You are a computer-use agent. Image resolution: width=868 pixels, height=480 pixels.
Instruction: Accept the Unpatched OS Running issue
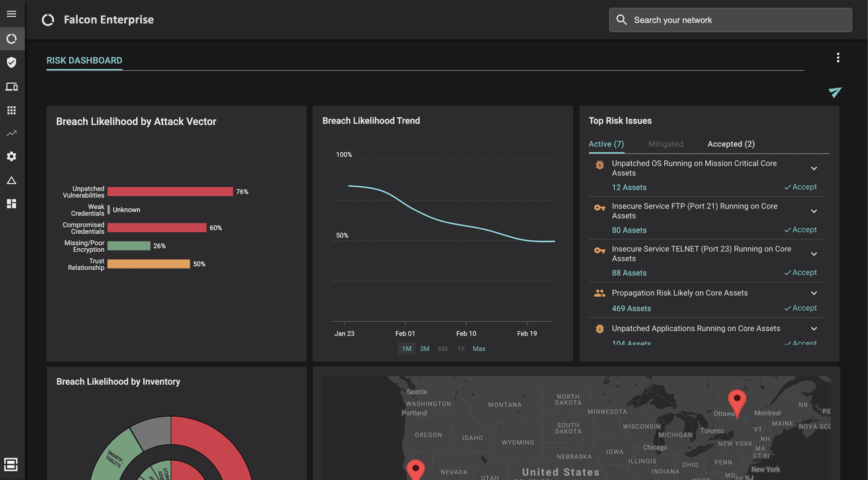800,187
